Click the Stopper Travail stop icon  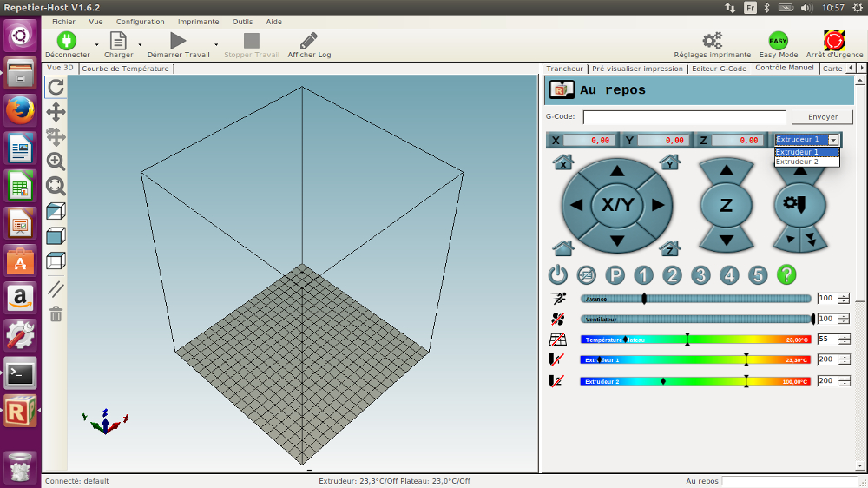[252, 41]
